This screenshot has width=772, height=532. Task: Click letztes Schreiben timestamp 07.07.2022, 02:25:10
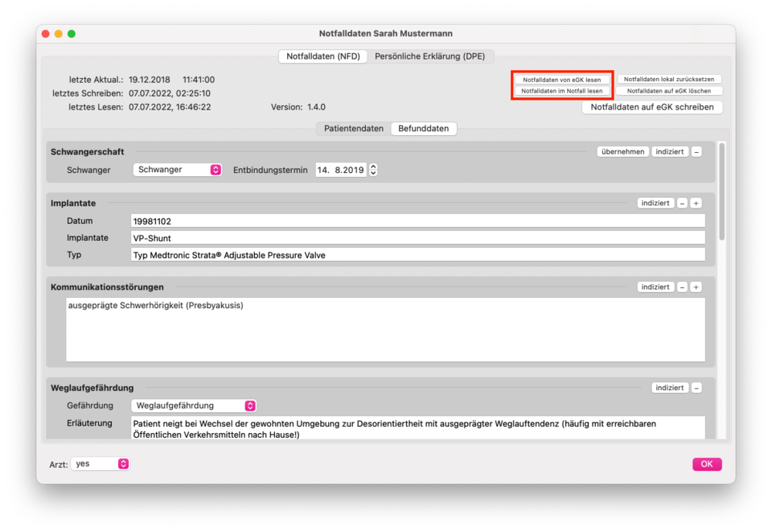coord(169,93)
